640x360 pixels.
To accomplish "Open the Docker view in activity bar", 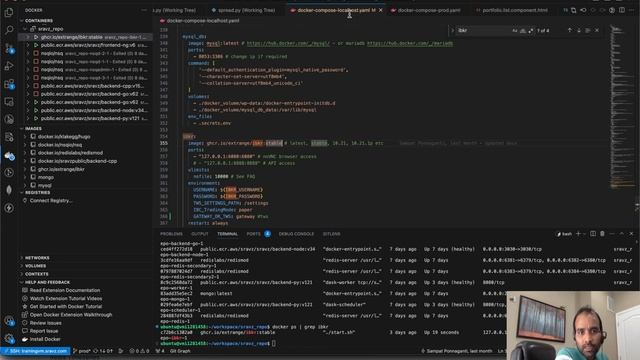I will coord(9,155).
